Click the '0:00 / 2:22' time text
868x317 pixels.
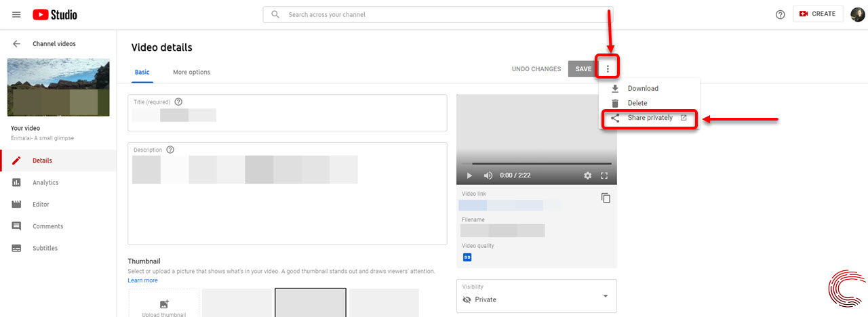pos(515,175)
